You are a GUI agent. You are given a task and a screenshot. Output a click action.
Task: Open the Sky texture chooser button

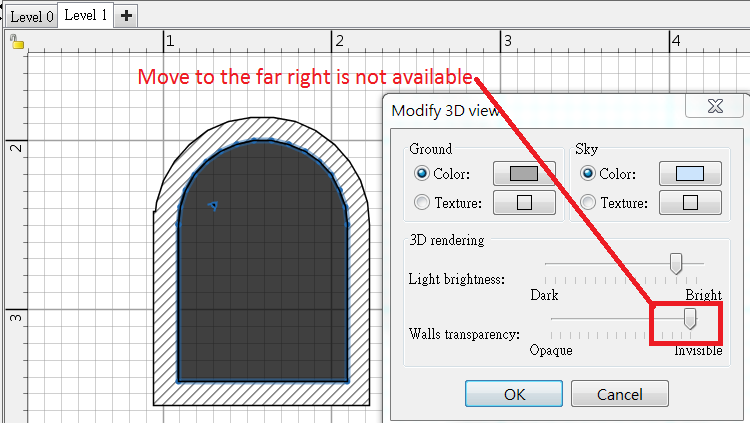click(689, 203)
